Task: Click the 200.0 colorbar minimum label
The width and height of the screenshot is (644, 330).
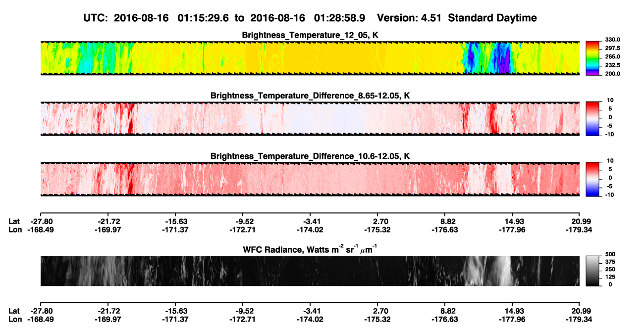Action: [612, 74]
